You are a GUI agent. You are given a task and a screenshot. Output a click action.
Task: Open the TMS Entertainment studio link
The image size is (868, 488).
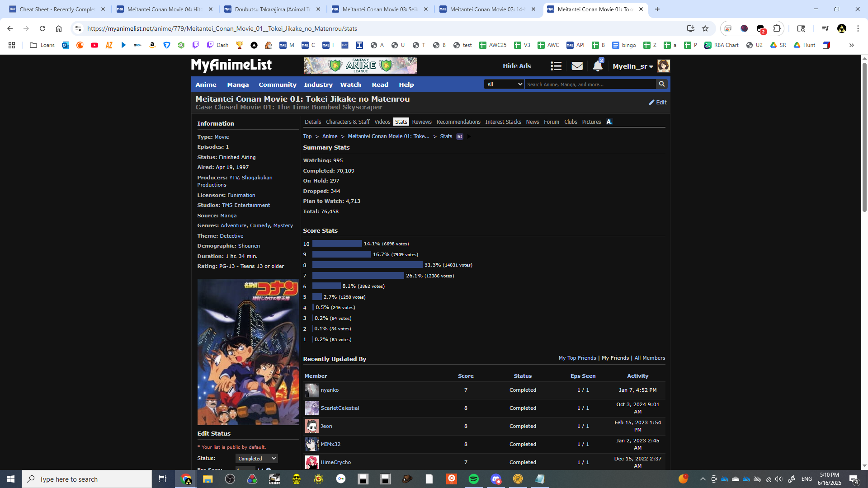coord(245,205)
